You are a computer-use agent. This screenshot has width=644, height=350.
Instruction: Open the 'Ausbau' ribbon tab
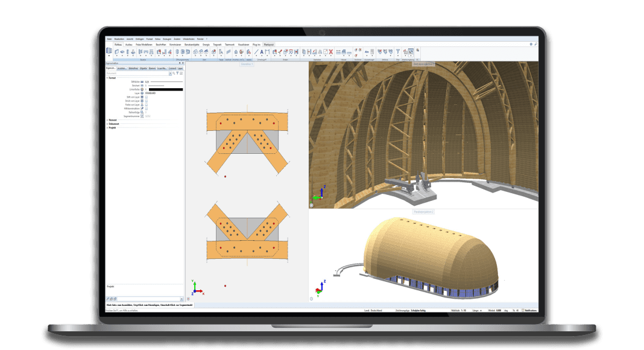tap(128, 44)
